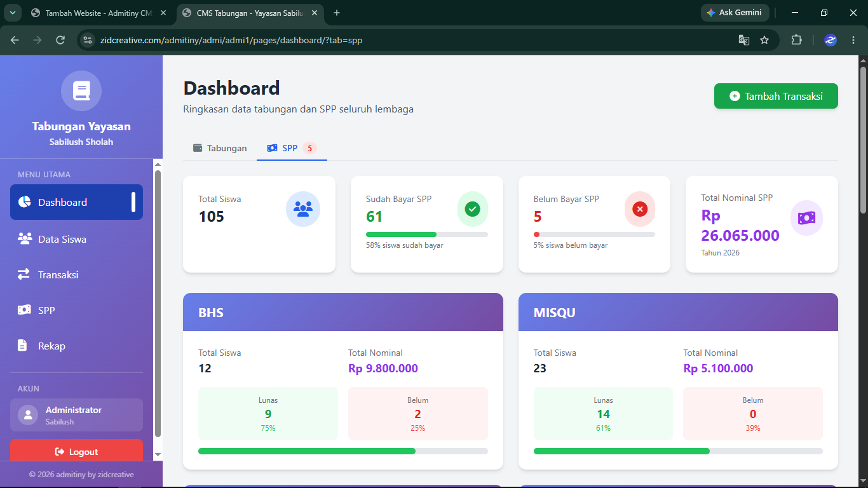Click the green checkmark icon in Sudah Bayar SPP
This screenshot has height=488, width=868.
click(472, 209)
